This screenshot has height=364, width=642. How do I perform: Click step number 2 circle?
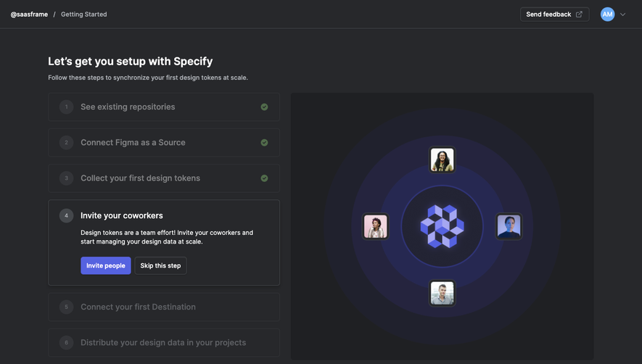click(66, 143)
